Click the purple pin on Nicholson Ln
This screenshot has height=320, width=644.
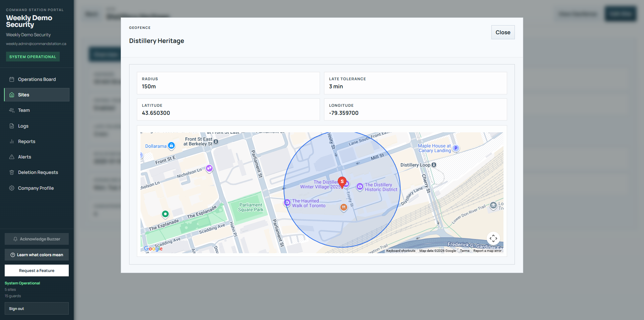pyautogui.click(x=209, y=168)
